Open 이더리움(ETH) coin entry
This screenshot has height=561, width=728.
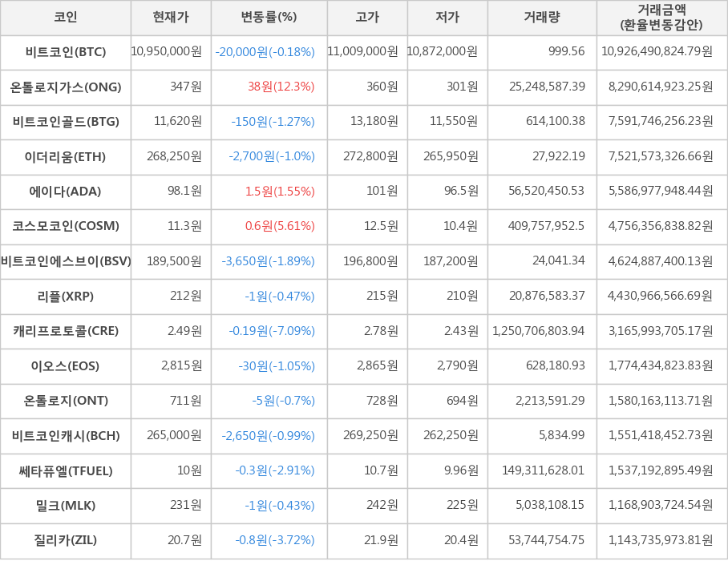[x=66, y=156]
